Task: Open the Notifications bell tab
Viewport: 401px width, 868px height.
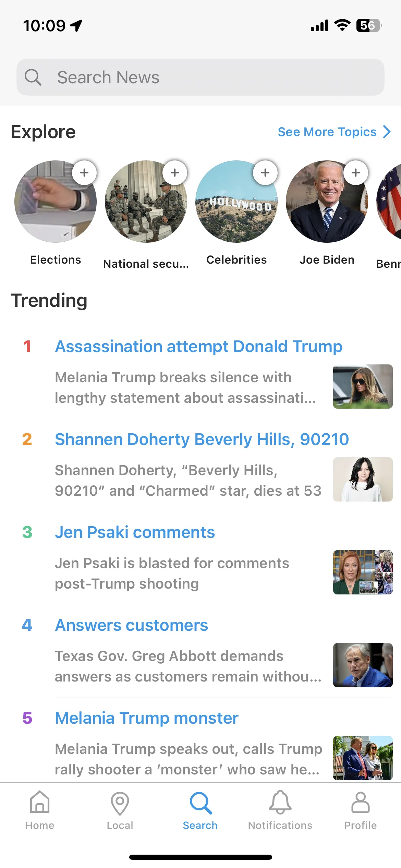Action: click(280, 810)
